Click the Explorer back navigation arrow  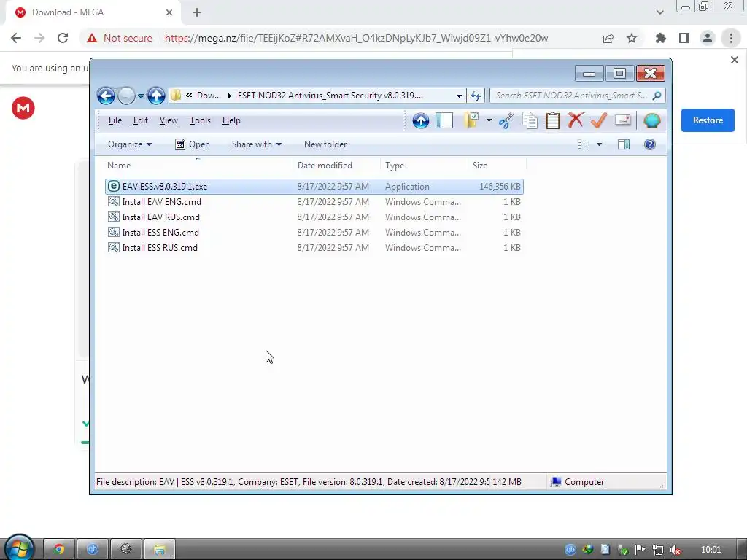tap(106, 96)
